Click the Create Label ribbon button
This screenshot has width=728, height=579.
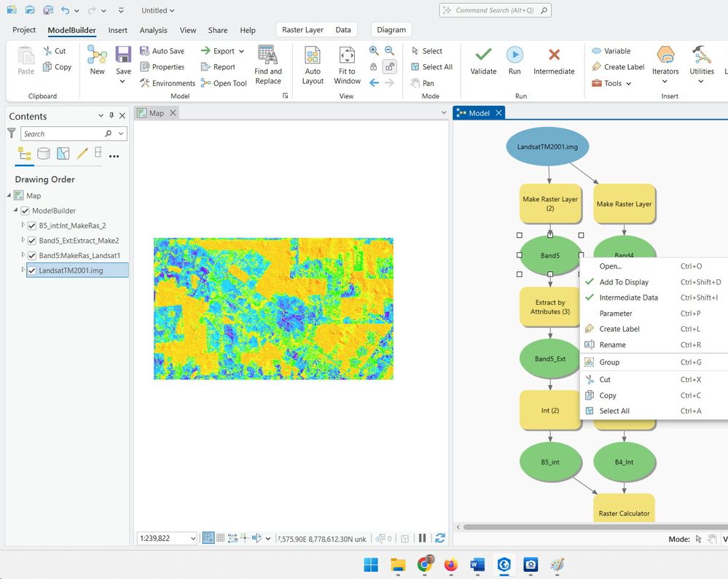point(618,67)
